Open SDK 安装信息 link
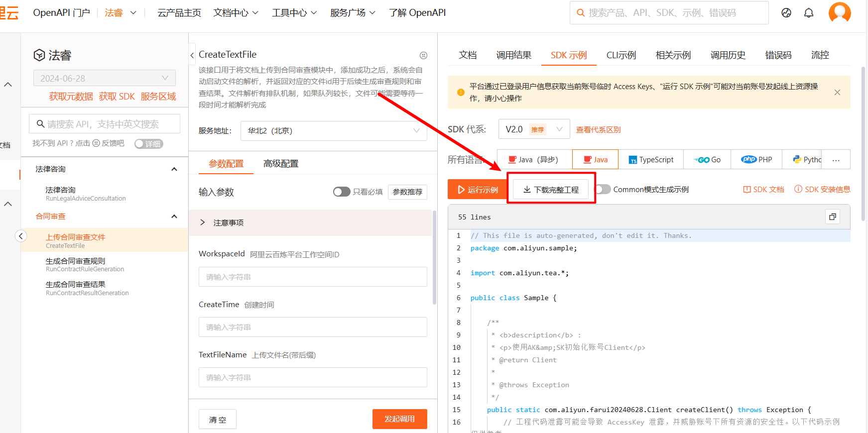 [822, 190]
